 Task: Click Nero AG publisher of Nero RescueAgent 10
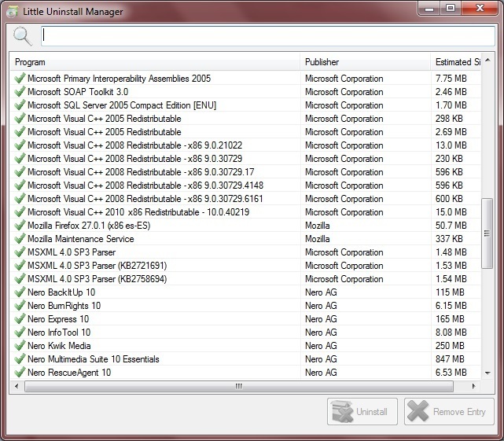321,373
